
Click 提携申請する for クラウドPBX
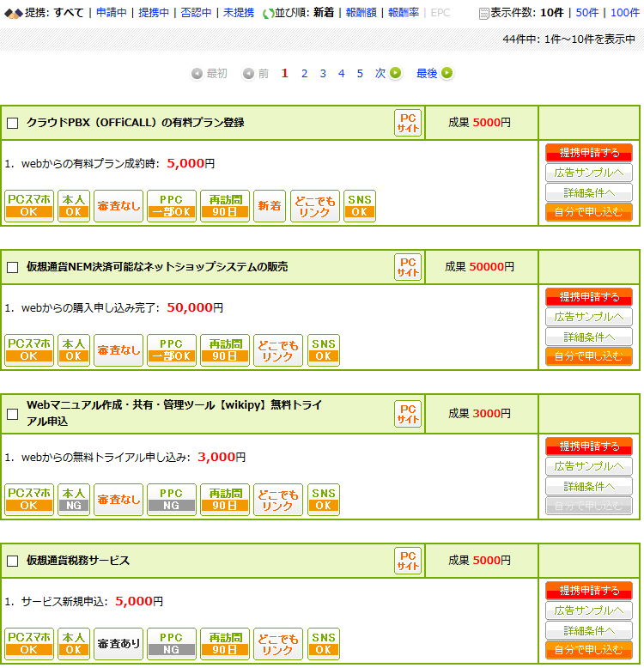point(589,153)
